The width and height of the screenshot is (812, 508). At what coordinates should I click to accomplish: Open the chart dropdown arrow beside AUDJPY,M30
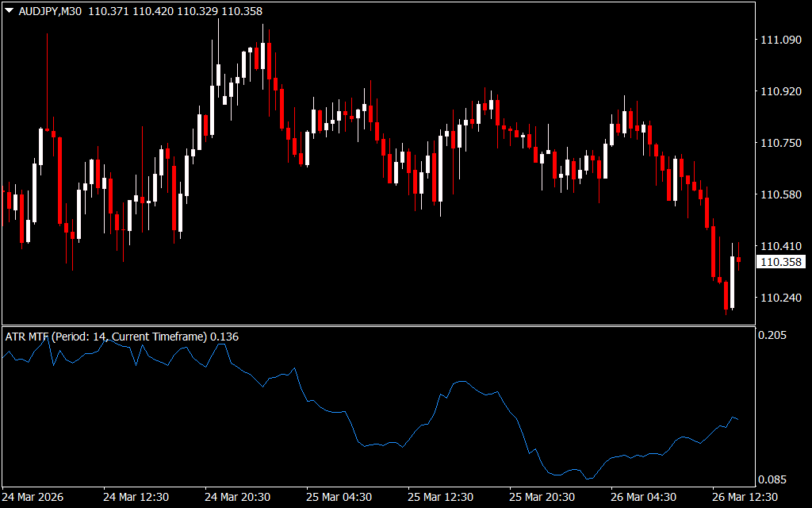pos(8,11)
